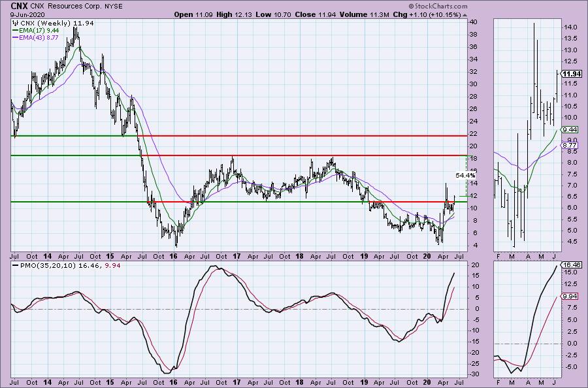Click the NYSE exchange label
Viewport: 588px width, 388px height.
pyautogui.click(x=114, y=7)
